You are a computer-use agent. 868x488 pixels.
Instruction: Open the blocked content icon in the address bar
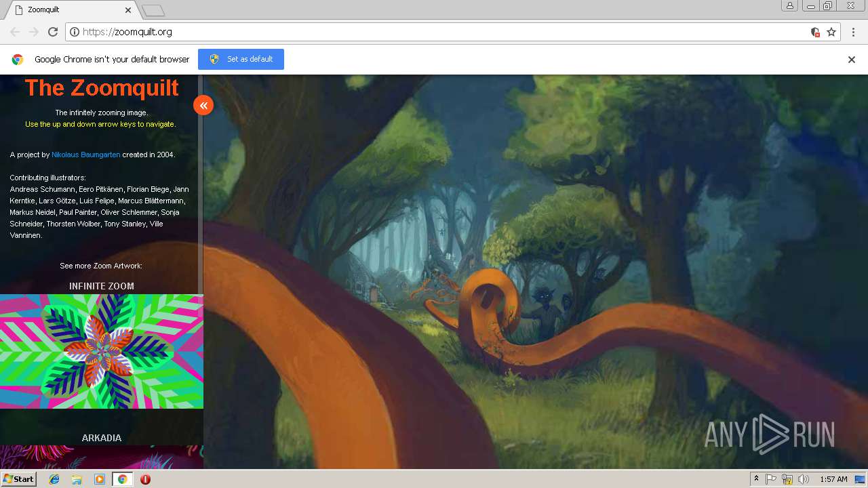tap(815, 32)
